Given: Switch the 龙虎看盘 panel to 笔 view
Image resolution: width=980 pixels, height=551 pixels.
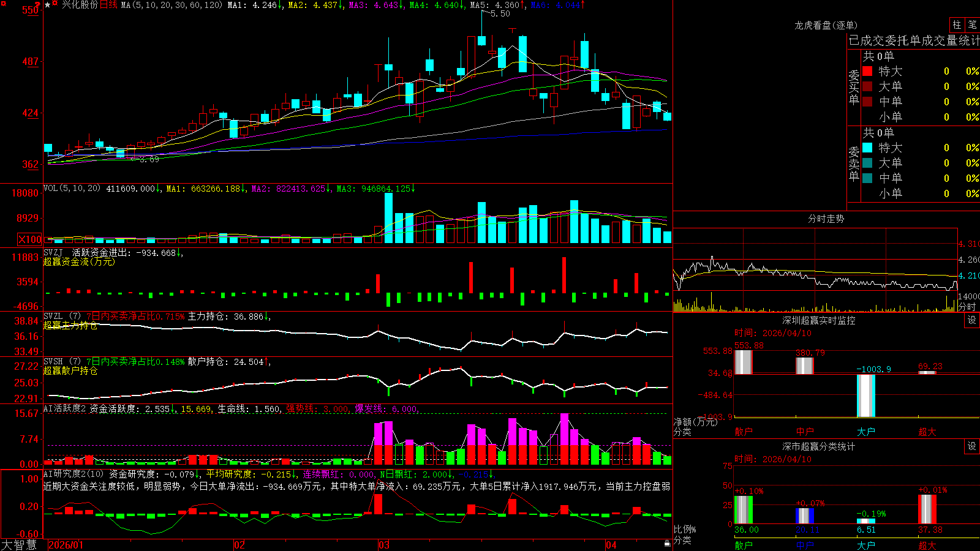Looking at the screenshot, I should (x=972, y=24).
